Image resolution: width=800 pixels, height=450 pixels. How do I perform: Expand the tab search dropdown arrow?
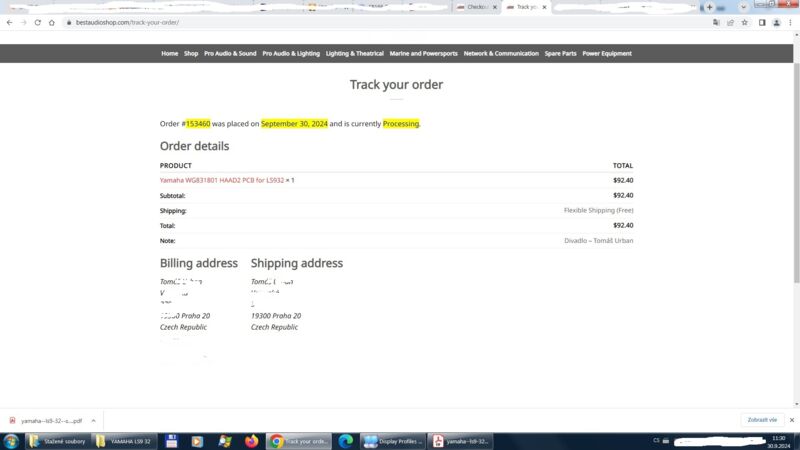tap(743, 7)
